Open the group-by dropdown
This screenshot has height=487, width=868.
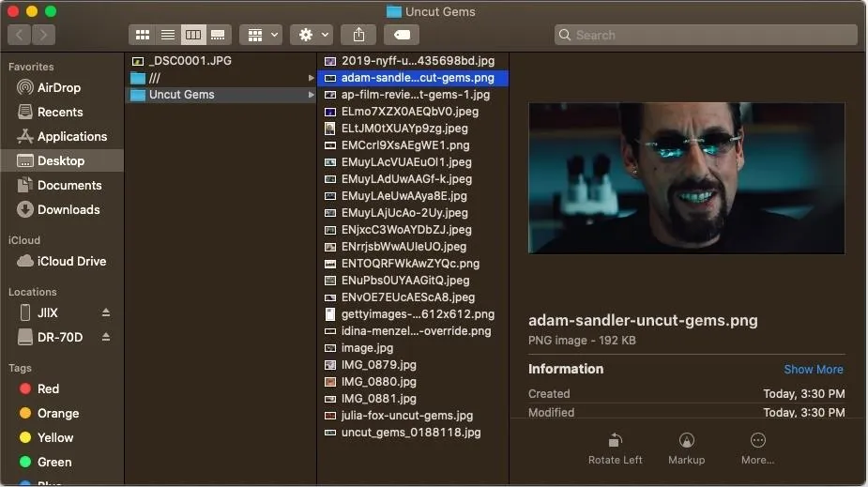(261, 35)
